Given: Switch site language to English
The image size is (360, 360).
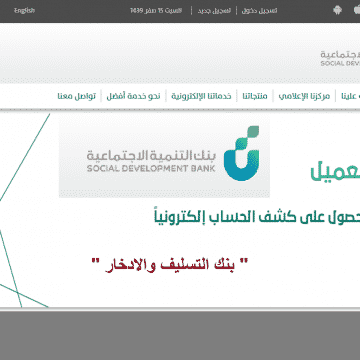Looking at the screenshot, I should (24, 10).
